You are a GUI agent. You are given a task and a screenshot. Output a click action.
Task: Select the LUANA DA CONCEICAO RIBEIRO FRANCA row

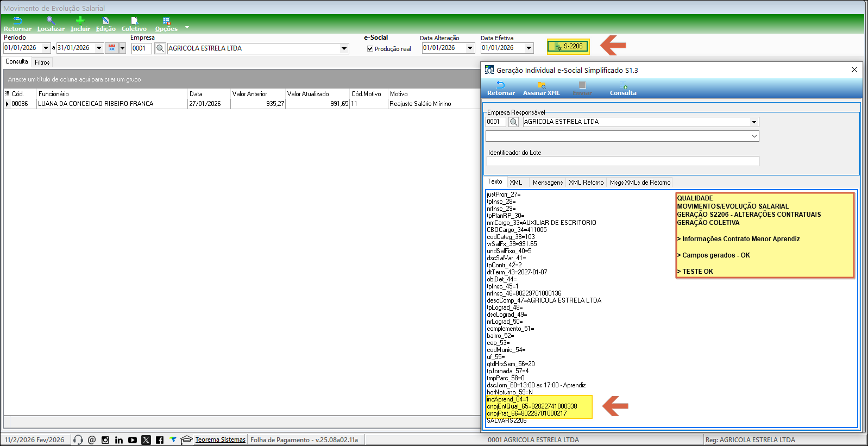(x=96, y=104)
